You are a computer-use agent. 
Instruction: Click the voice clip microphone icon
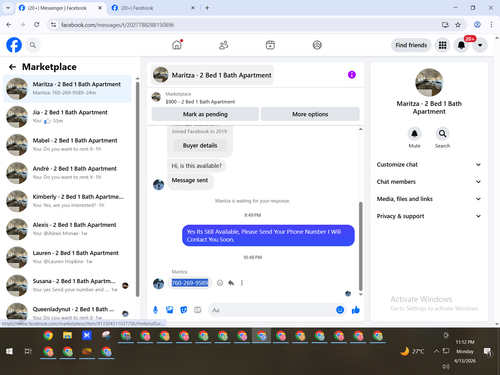point(155,310)
